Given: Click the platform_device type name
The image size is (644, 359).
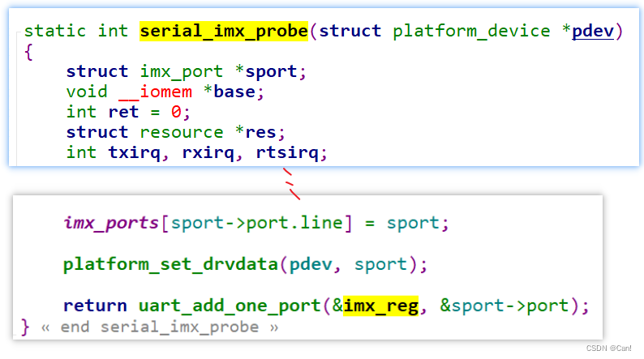Looking at the screenshot, I should pyautogui.click(x=471, y=31).
